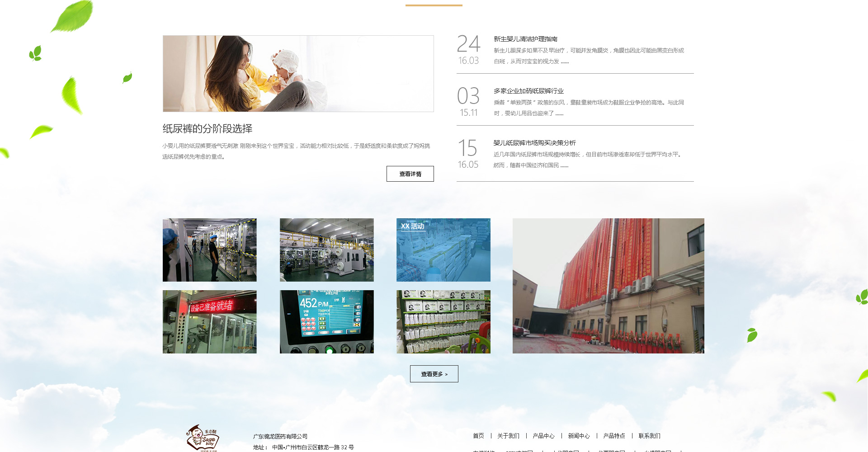Click the 查看详情 button
This screenshot has height=452, width=868.
(410, 174)
